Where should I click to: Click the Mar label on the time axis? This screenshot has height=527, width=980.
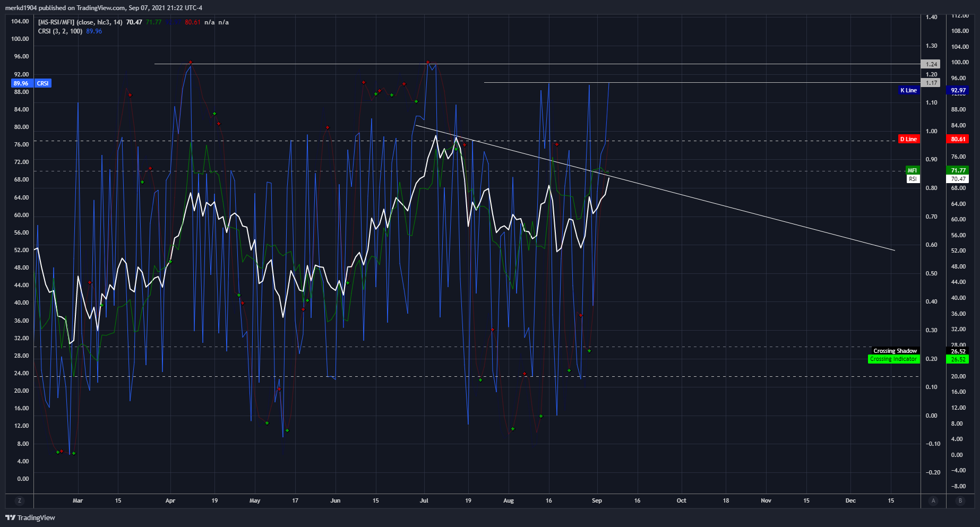coord(78,500)
